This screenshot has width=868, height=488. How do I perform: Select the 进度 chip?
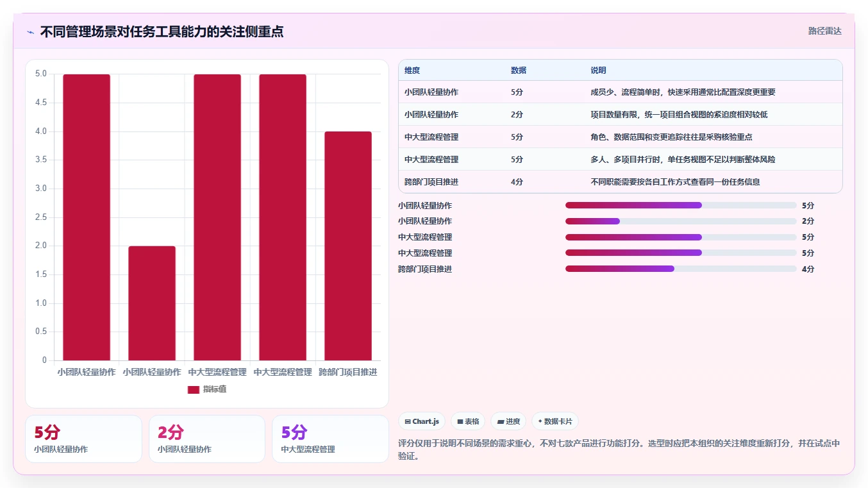pos(508,421)
